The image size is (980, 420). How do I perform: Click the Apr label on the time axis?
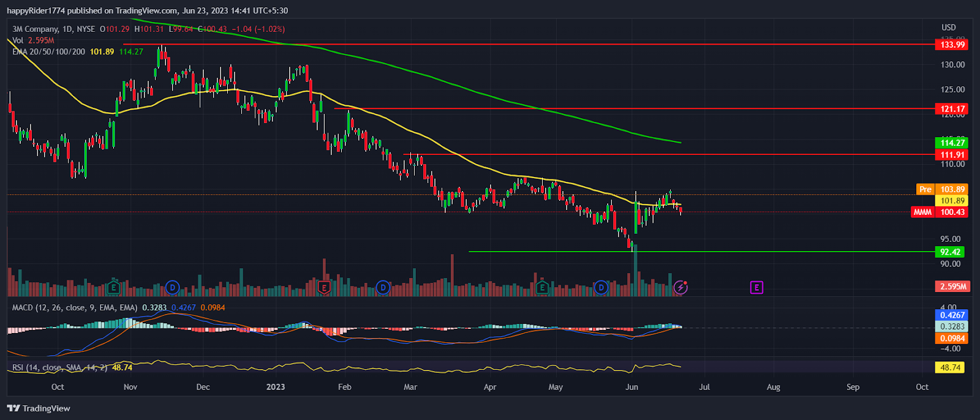490,387
